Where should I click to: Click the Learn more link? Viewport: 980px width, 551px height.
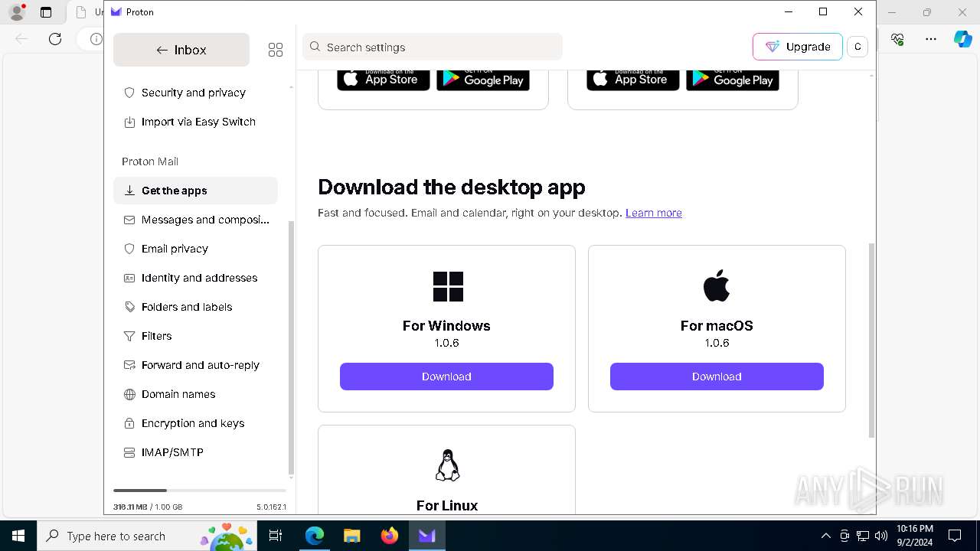pos(654,213)
